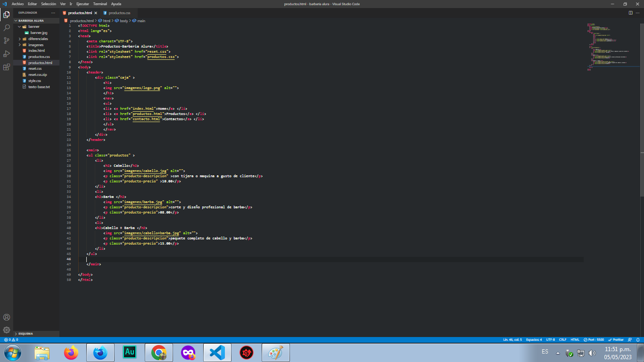Open reset.css in the explorer
Screen dimensions: 644x362
37,69
